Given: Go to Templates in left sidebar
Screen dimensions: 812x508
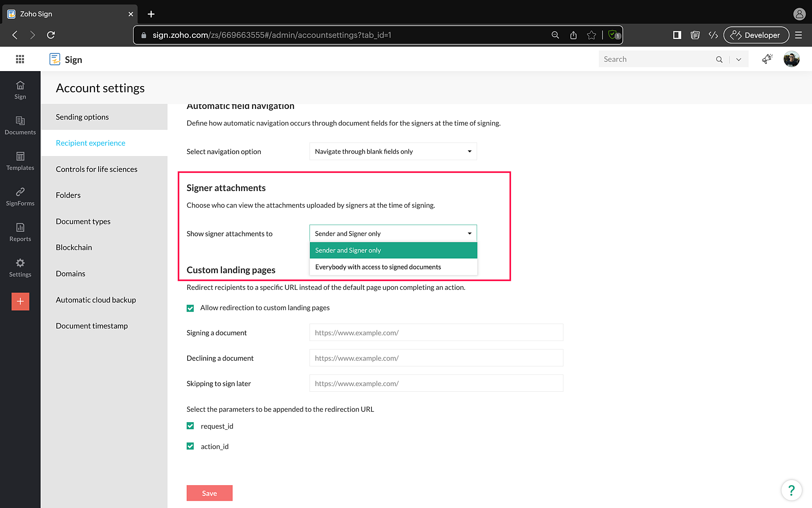Looking at the screenshot, I should coord(20,161).
